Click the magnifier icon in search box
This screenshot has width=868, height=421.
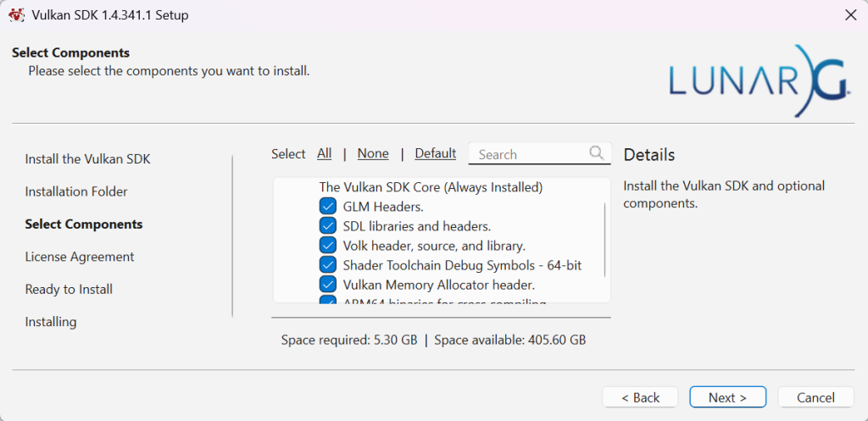[597, 152]
